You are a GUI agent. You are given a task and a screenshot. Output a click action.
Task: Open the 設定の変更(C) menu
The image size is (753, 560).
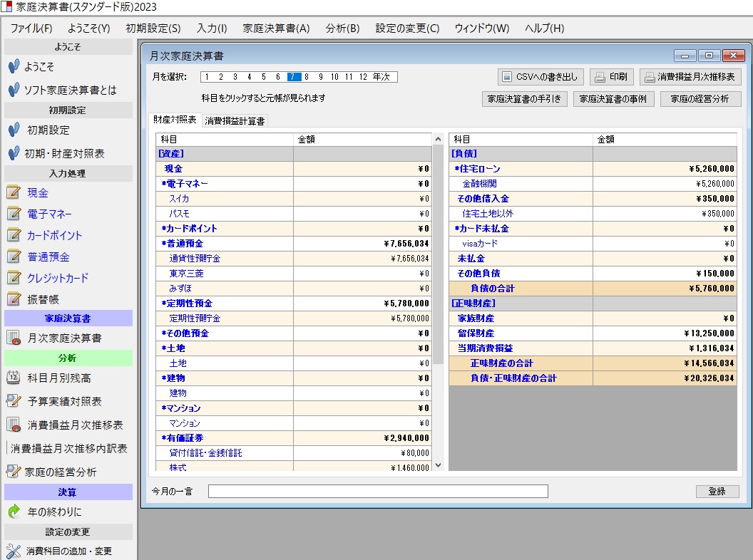coord(407,28)
